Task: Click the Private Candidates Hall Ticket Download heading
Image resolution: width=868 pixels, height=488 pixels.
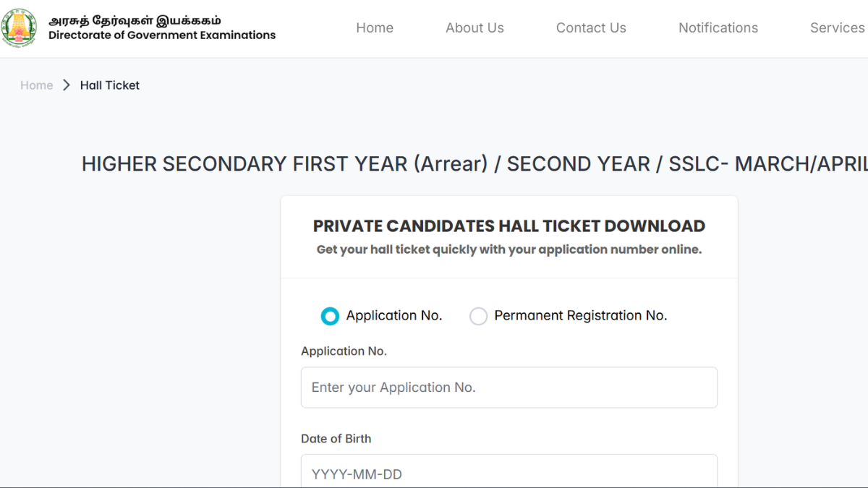Action: (x=509, y=226)
